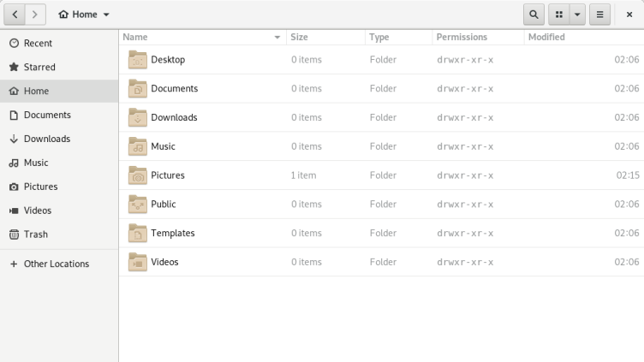644x362 pixels.
Task: Click the search magnifier icon
Action: tap(534, 15)
